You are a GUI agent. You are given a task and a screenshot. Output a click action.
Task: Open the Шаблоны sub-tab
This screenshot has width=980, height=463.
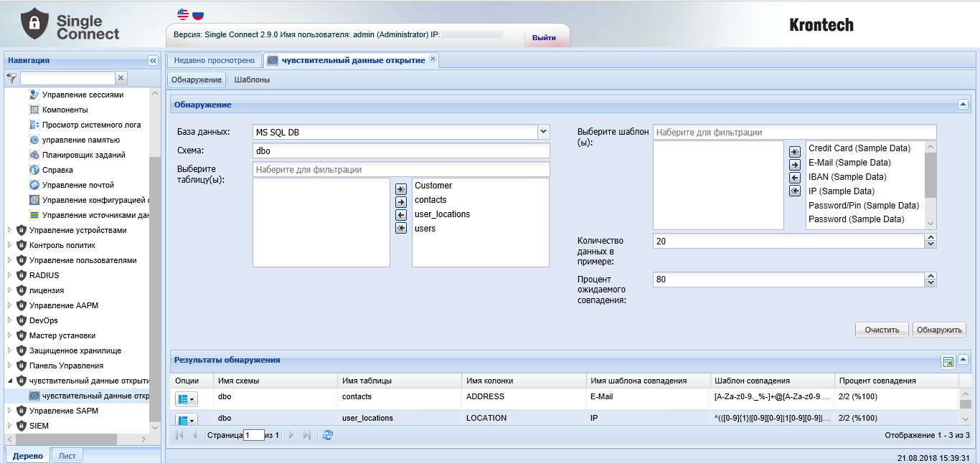[252, 80]
